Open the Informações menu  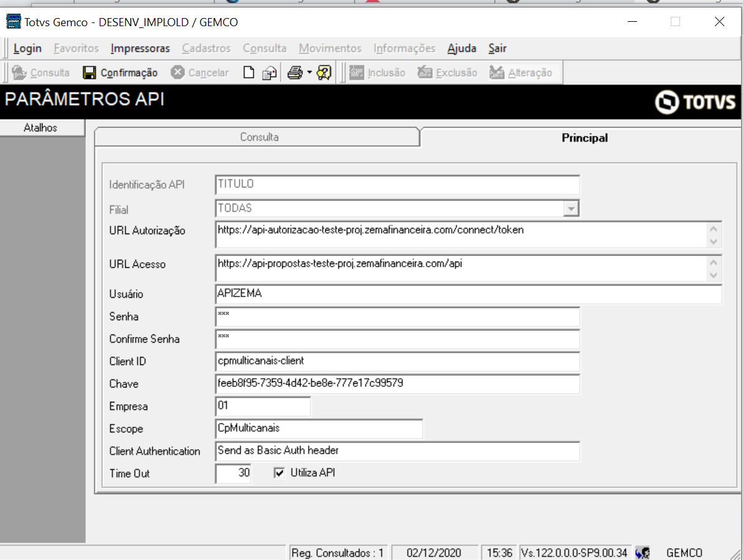tap(404, 49)
